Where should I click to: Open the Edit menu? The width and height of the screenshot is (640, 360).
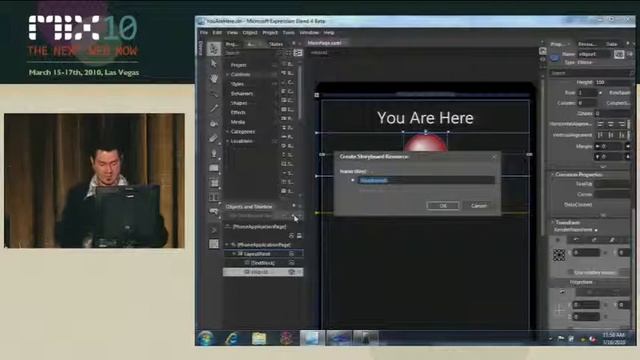217,33
